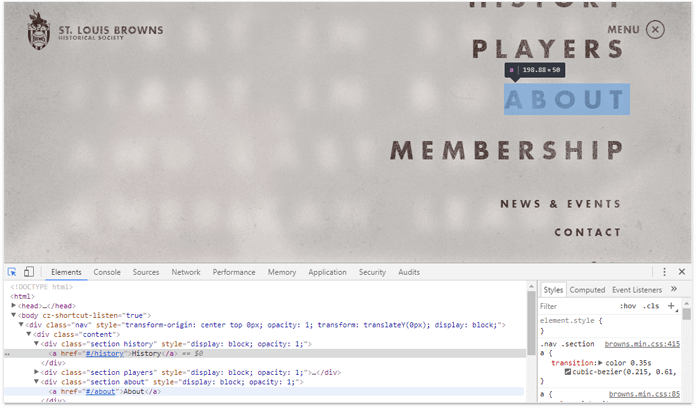Toggle the :hov element state button

pos(628,306)
